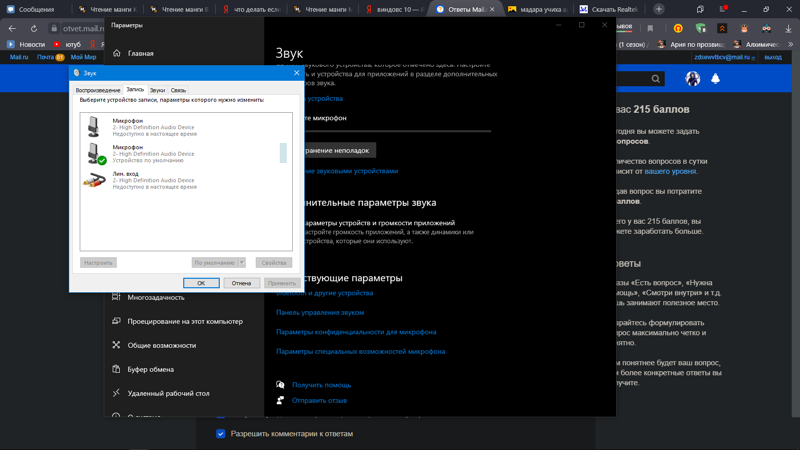Expand the По умолчанию dropdown arrow
This screenshot has height=450, width=800.
(242, 262)
